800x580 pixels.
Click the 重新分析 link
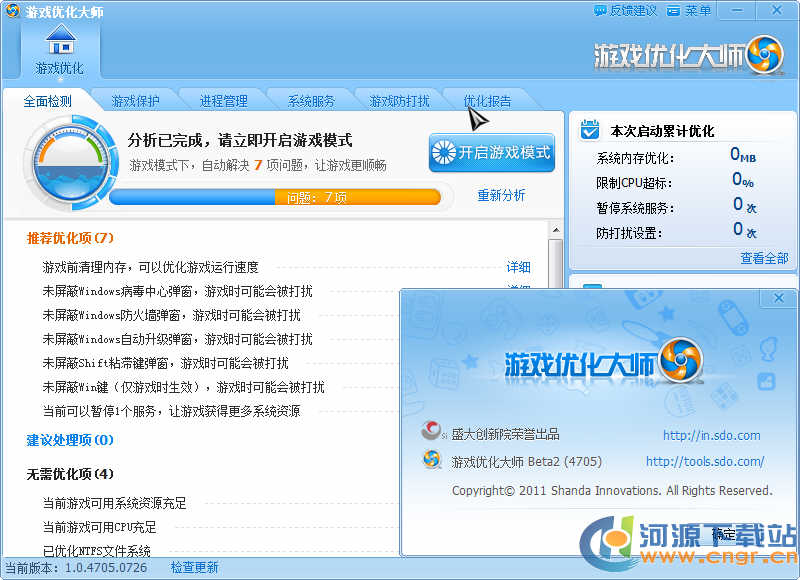coord(501,195)
